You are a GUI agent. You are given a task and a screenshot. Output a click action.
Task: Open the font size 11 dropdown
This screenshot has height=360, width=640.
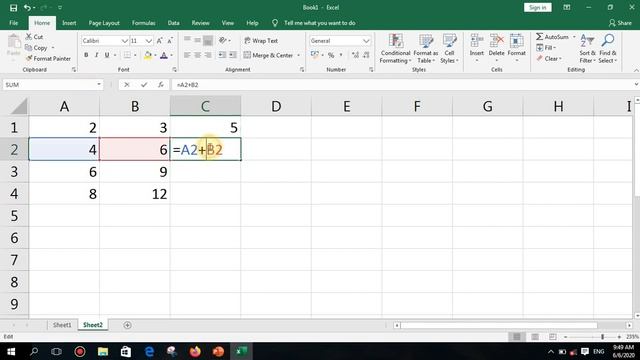[149, 41]
